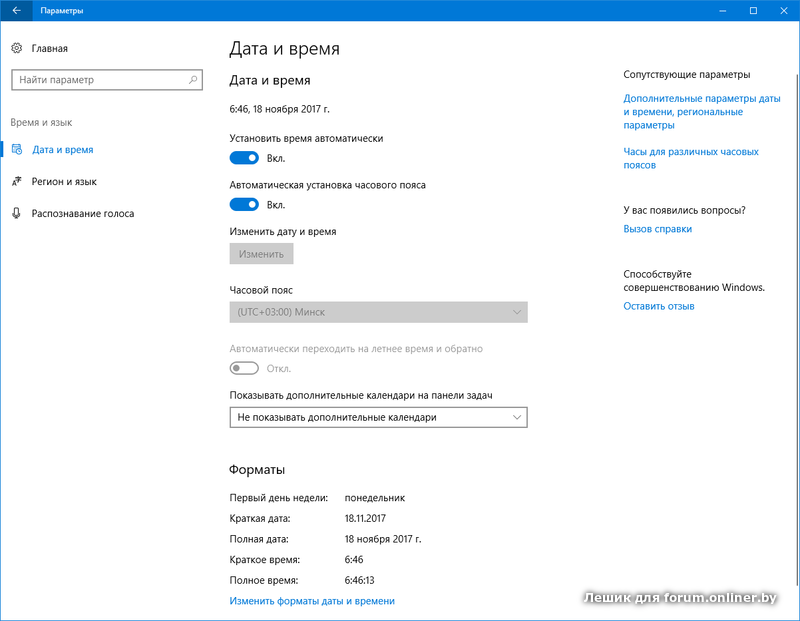Toggle 'Установить время автоматически' switch
This screenshot has width=800, height=621.
(244, 158)
